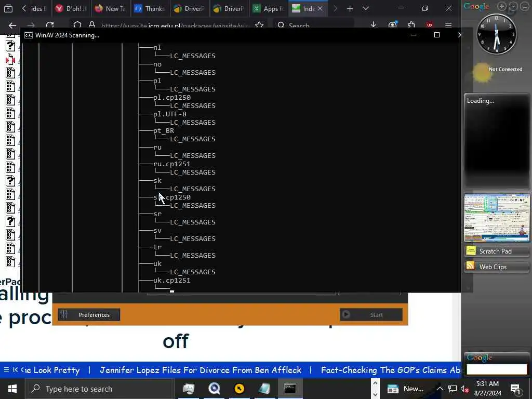Click the Google sidebar add gadget plus icon
The width and height of the screenshot is (532, 399).
coord(501,6)
